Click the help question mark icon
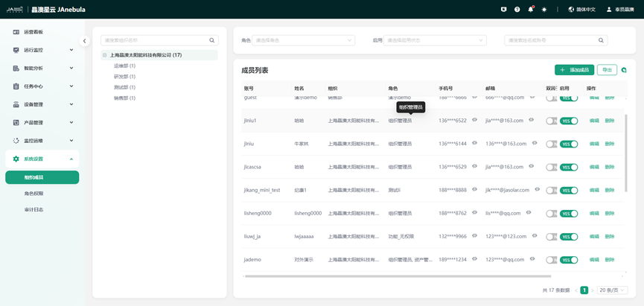 [x=517, y=10]
